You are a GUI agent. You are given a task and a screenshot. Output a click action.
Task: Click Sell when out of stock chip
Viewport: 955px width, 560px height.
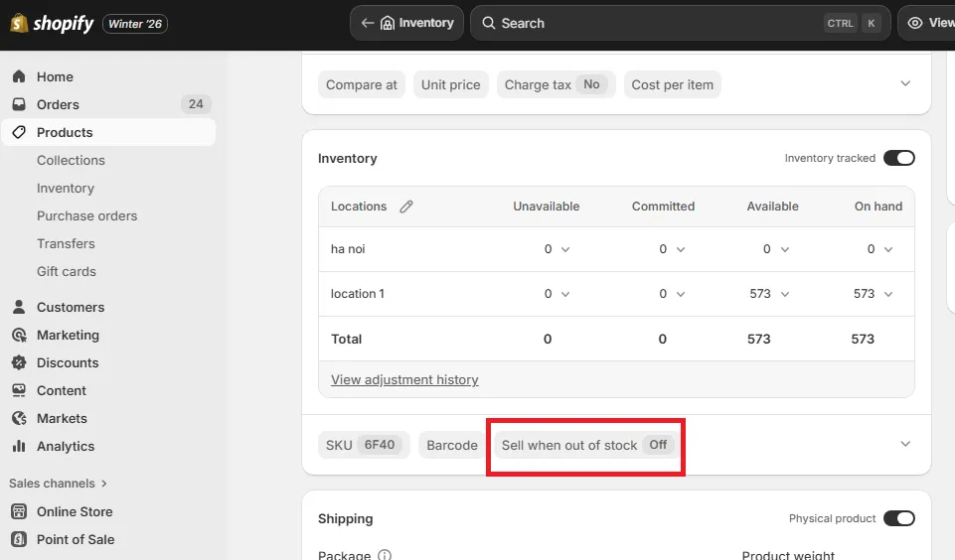587,445
